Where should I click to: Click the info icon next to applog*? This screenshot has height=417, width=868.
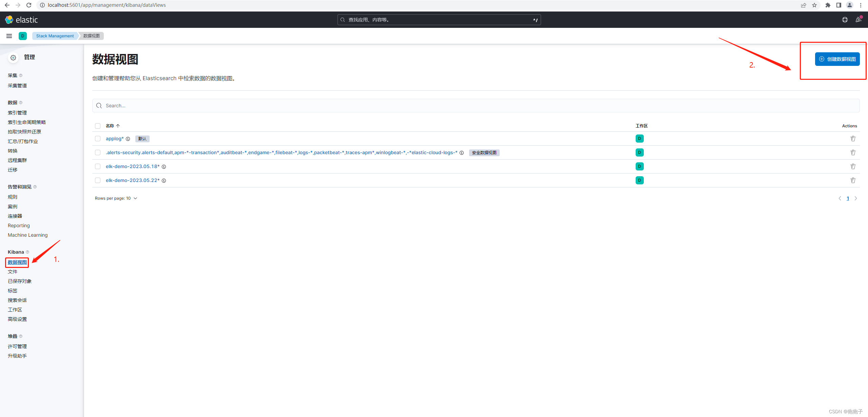tap(128, 139)
